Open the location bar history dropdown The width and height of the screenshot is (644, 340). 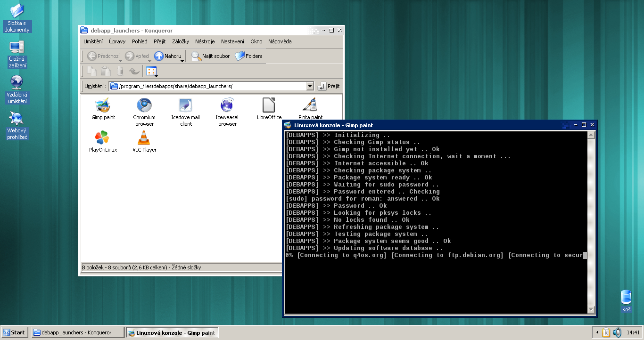pos(310,86)
